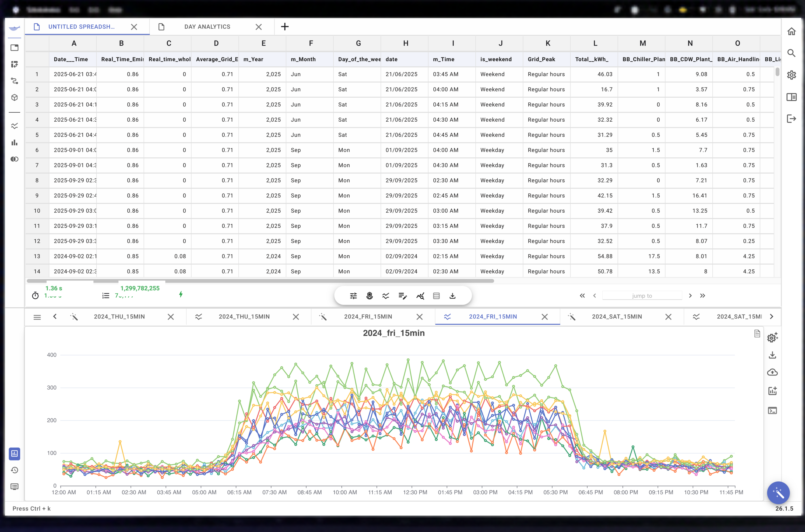The height and width of the screenshot is (532, 805).
Task: Open the terminal console icon beside chart
Action: point(773,411)
